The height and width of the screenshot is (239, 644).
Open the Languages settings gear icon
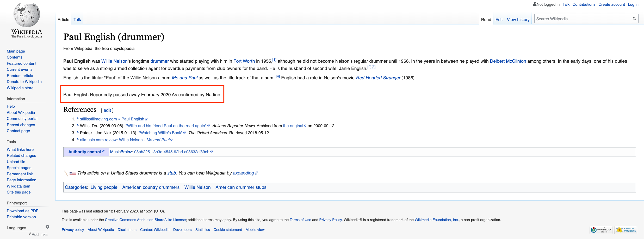[47, 227]
